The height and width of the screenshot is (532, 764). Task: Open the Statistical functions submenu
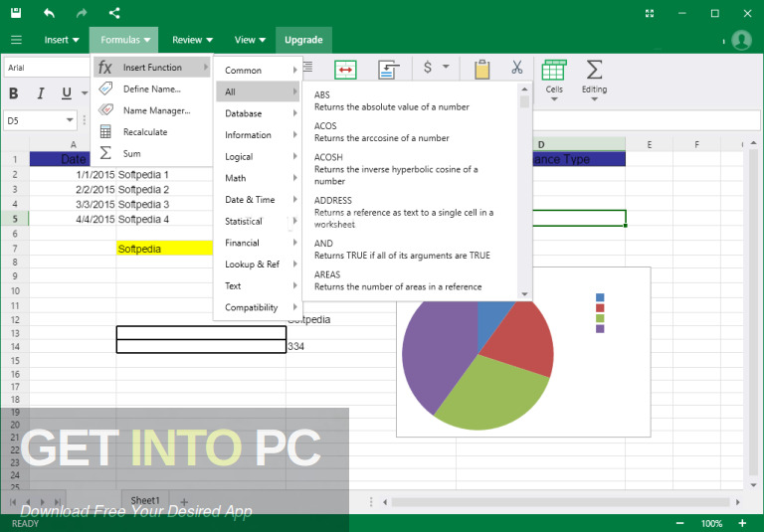[x=258, y=221]
